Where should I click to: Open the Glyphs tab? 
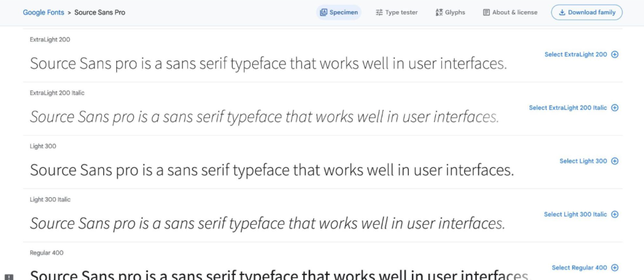[450, 13]
